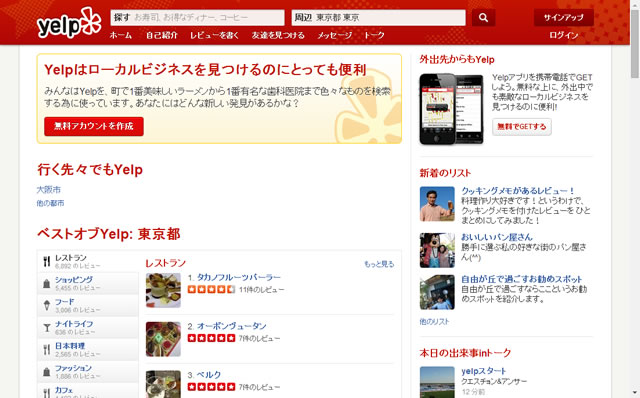Select the カフェ category tab
This screenshot has height=398, width=640.
[88, 391]
